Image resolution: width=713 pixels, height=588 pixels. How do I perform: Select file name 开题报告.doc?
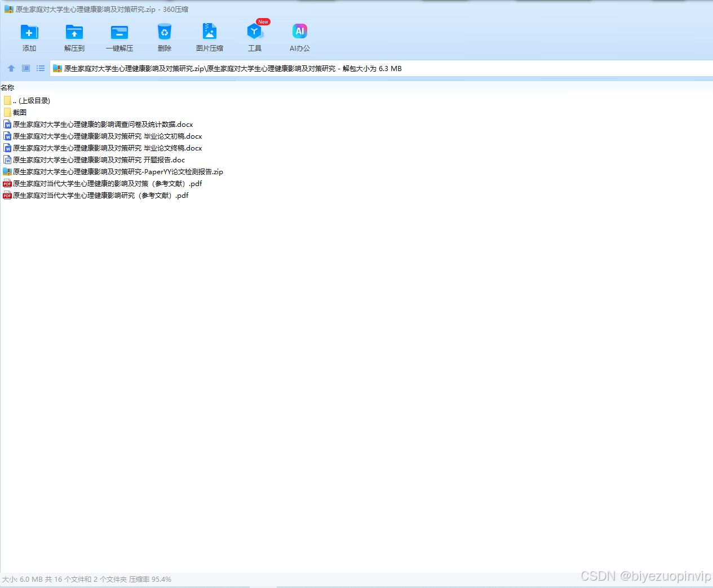point(99,160)
